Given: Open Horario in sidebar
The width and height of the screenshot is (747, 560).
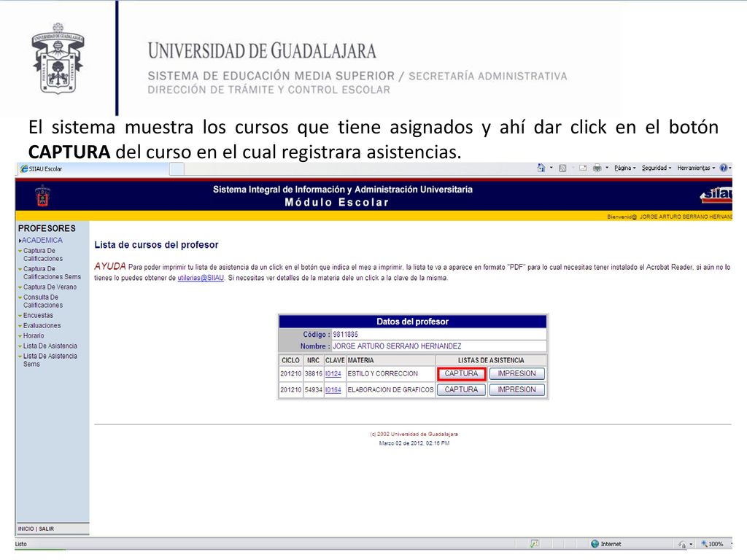Looking at the screenshot, I should tap(34, 335).
